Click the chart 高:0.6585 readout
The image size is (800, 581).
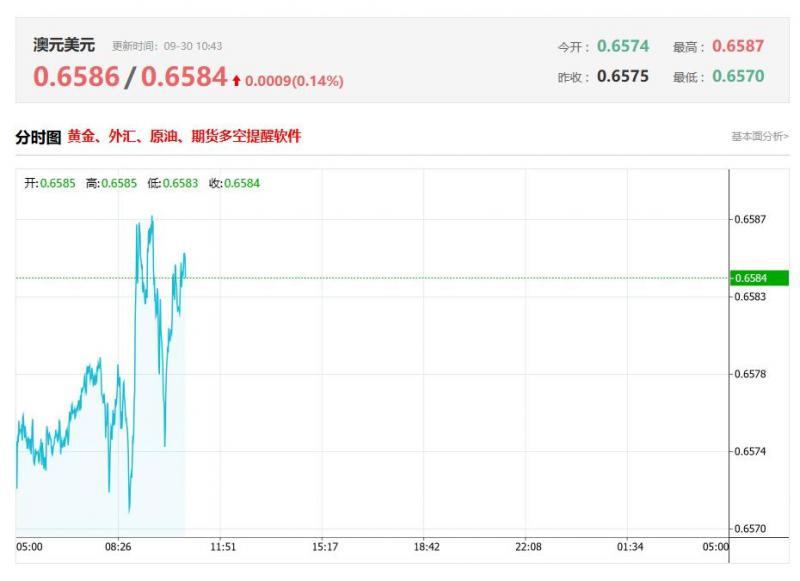point(111,183)
